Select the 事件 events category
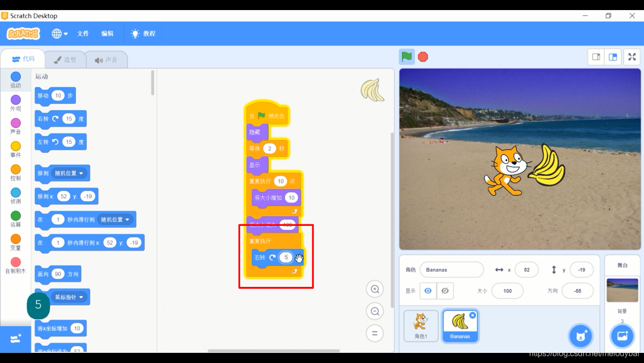This screenshot has height=363, width=644. pyautogui.click(x=16, y=149)
